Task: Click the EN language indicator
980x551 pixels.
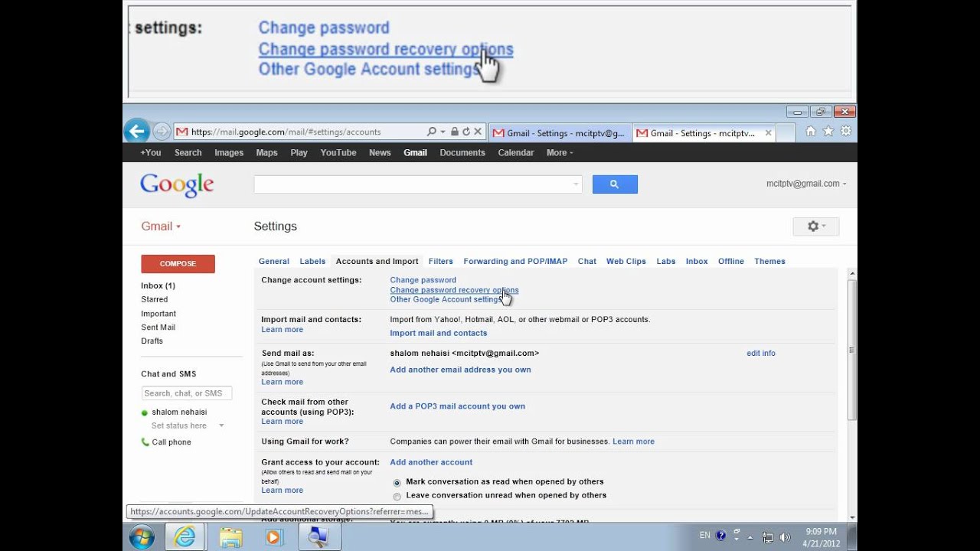Action: [x=705, y=536]
